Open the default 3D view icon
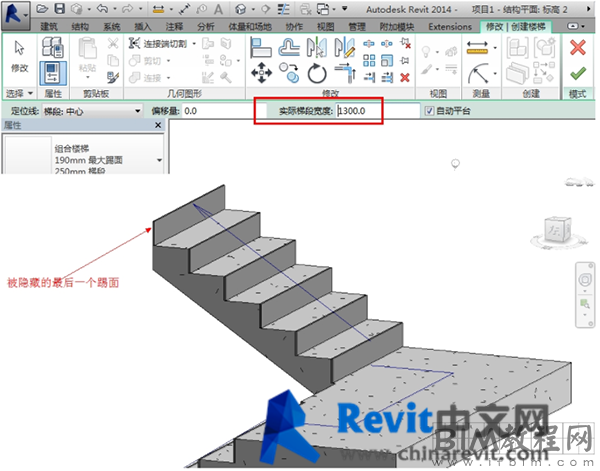 241,9
